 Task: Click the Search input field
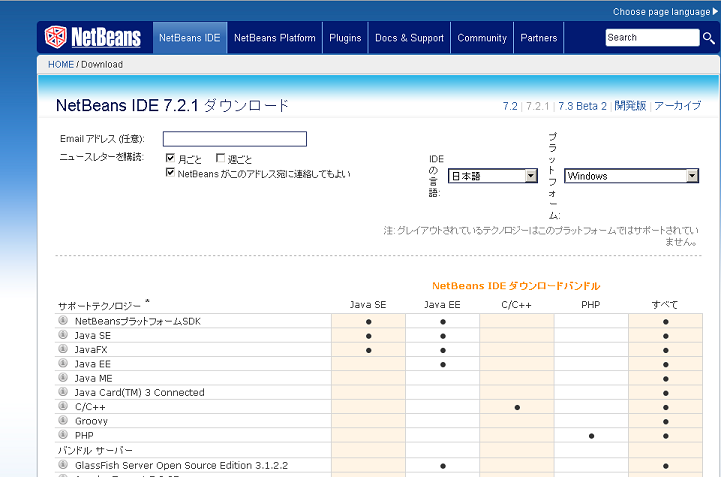click(x=652, y=38)
